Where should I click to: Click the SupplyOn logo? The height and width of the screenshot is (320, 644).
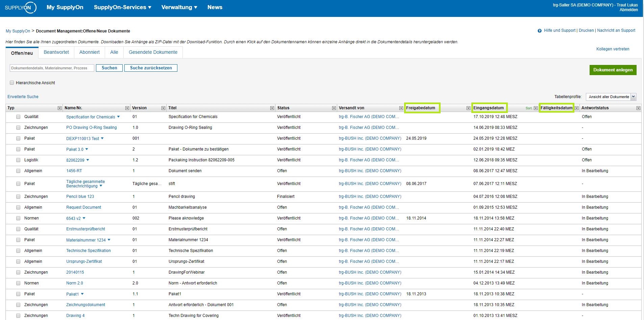coord(21,7)
